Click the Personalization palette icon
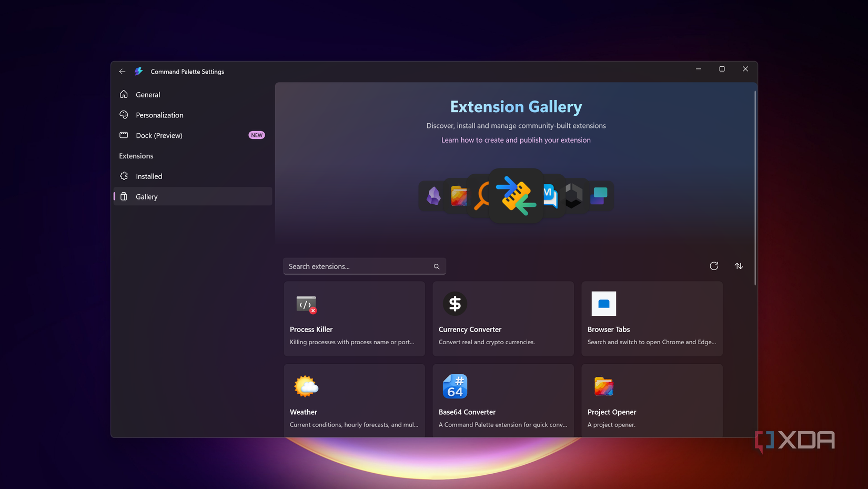Image resolution: width=868 pixels, height=489 pixels. pyautogui.click(x=124, y=115)
